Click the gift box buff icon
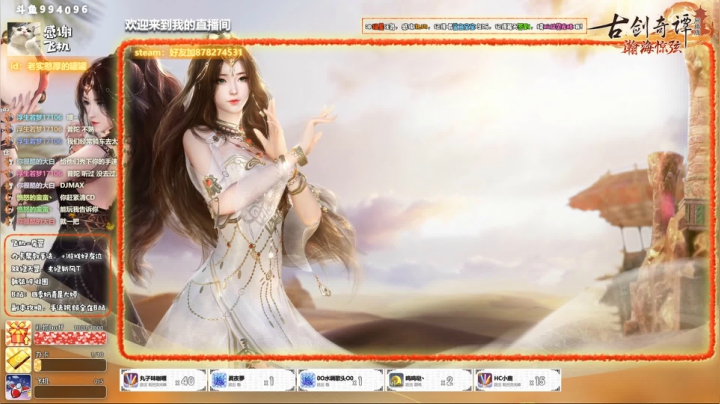 18,333
